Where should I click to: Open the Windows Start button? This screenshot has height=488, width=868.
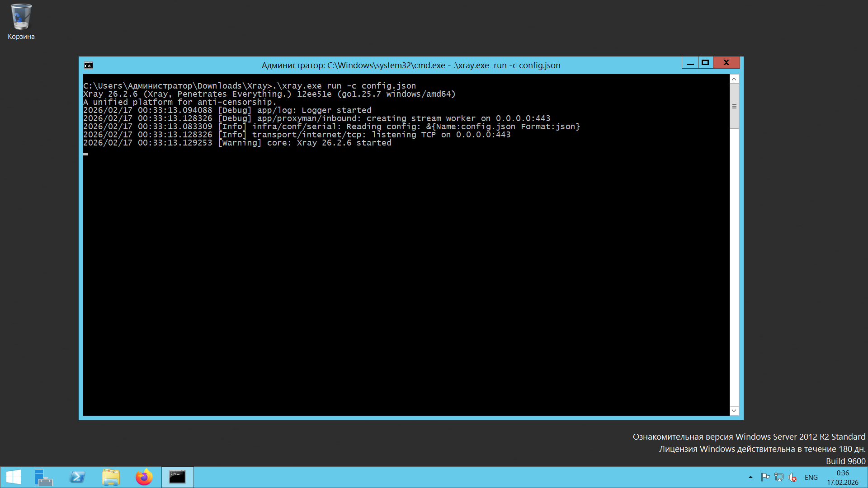13,477
